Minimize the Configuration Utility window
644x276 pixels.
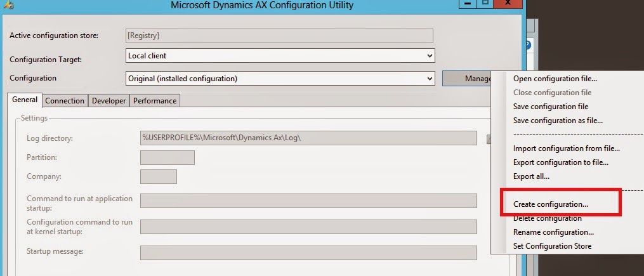[468, 3]
